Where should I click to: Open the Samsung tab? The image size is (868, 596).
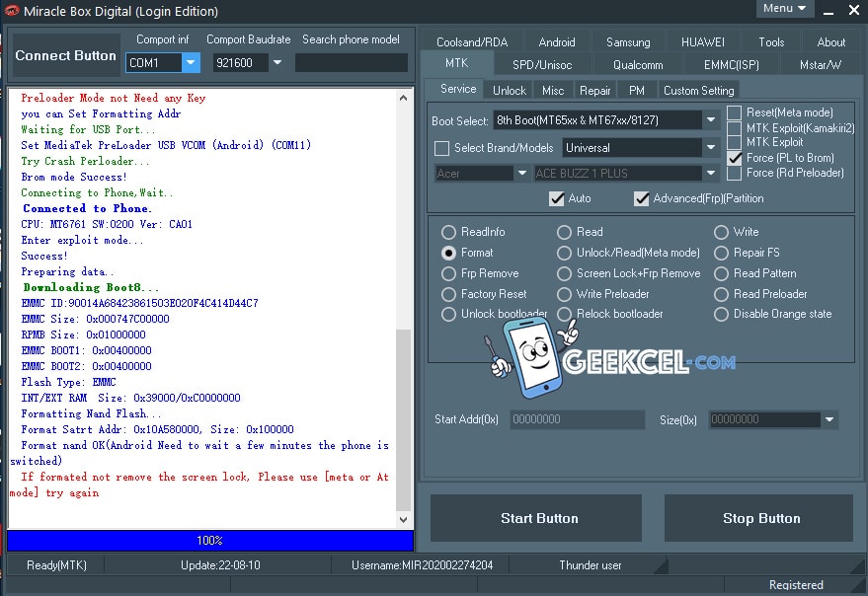pyautogui.click(x=628, y=42)
